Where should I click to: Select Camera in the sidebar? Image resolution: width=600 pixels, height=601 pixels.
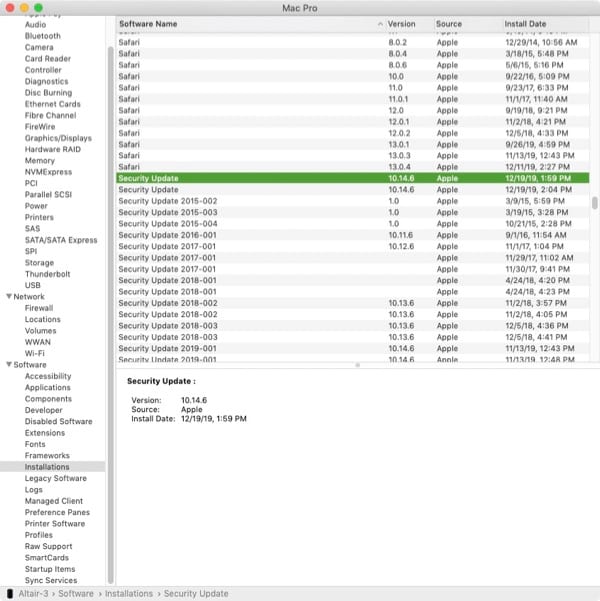click(x=39, y=47)
